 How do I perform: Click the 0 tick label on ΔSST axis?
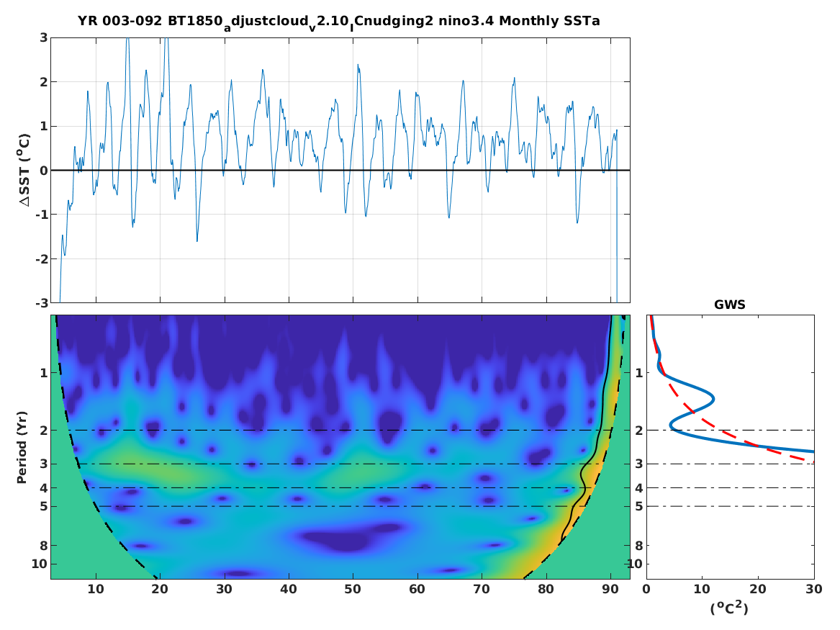coord(44,171)
